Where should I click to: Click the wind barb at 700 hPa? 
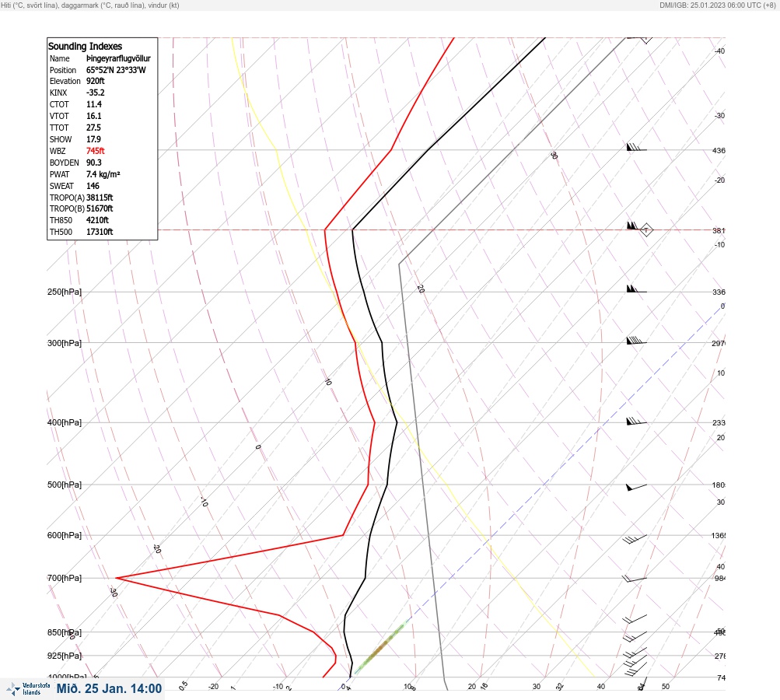635,579
